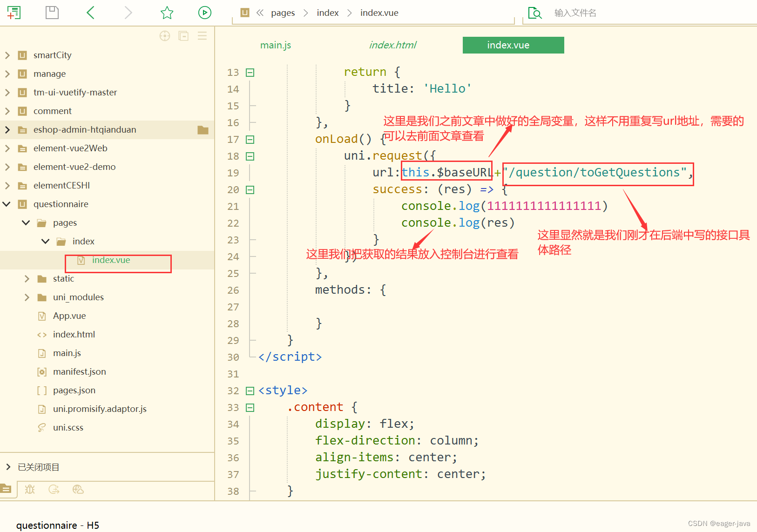Click the file search magnifier icon
This screenshot has width=757, height=532.
point(535,13)
